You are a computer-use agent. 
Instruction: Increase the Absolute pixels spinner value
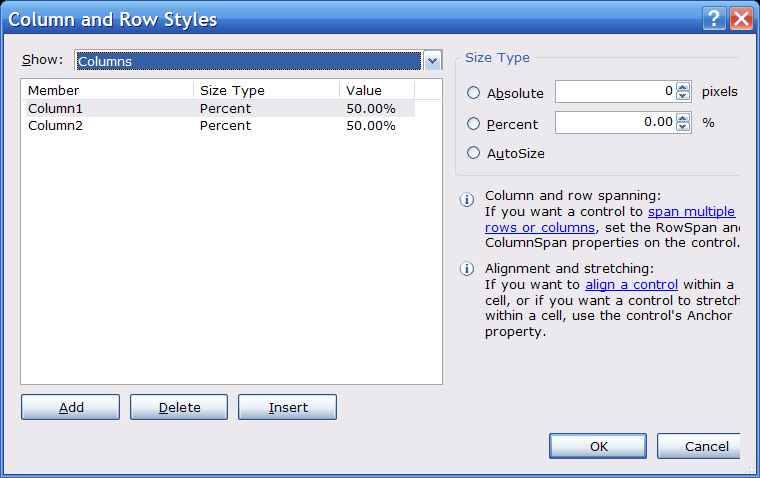pyautogui.click(x=683, y=87)
